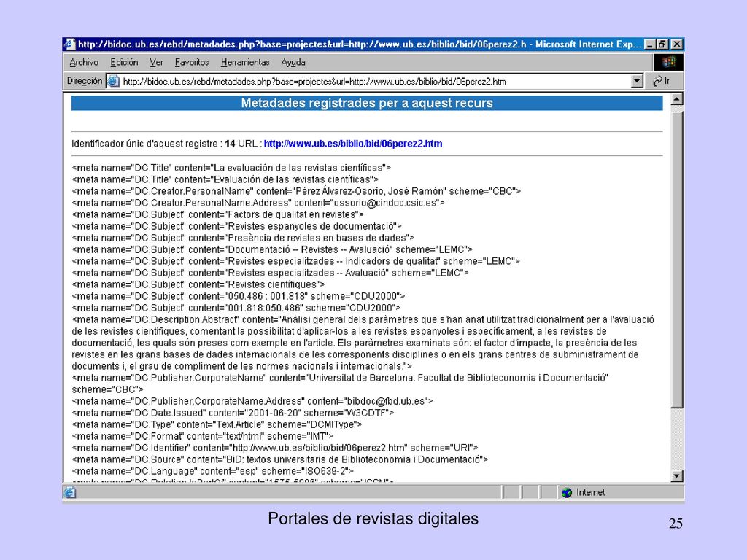Click the DC.Source BiD line
This screenshot has height=560, width=747.
point(280,459)
